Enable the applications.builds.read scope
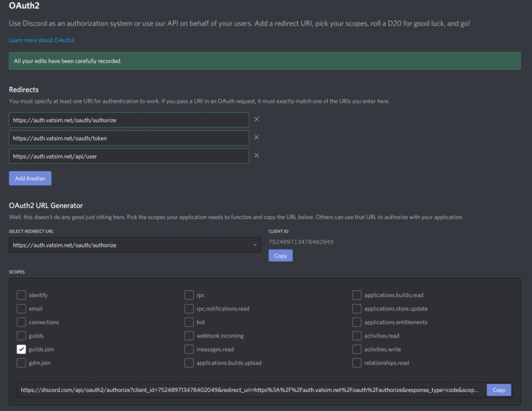532x411 pixels. click(356, 295)
